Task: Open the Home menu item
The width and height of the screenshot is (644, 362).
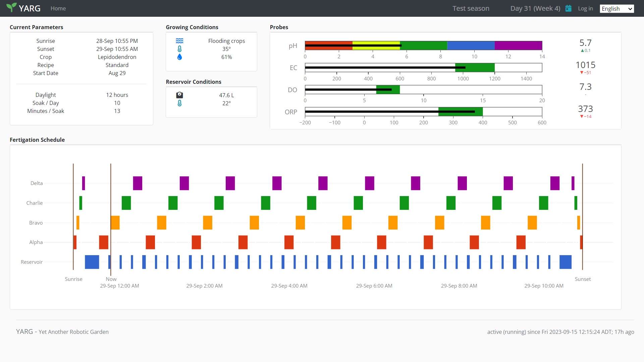Action: pyautogui.click(x=58, y=8)
